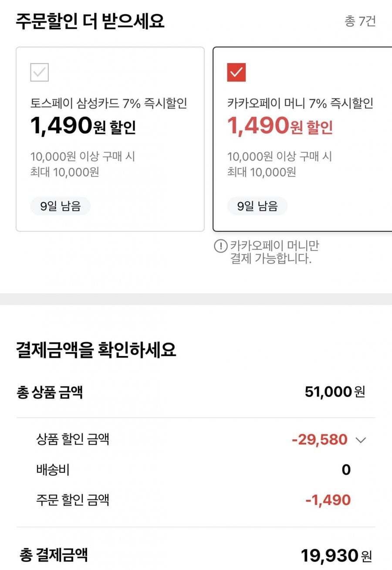Tap the -29,580 product discount amount
392x570 pixels.
click(319, 439)
